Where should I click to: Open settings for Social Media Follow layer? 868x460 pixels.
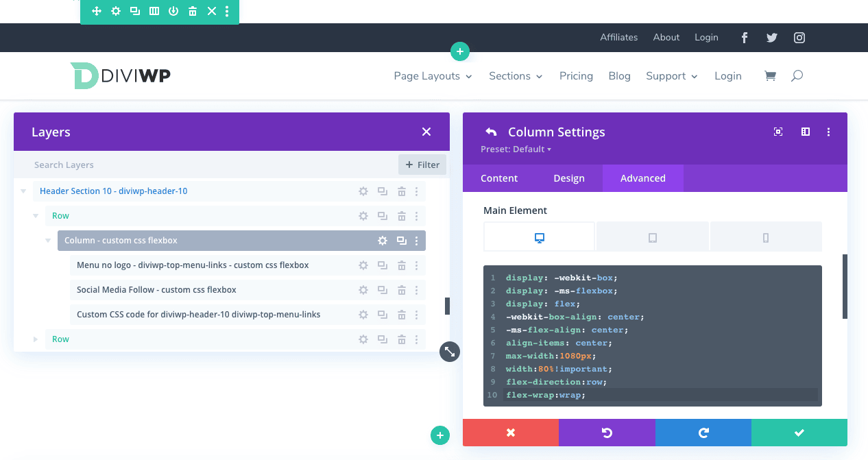363,290
